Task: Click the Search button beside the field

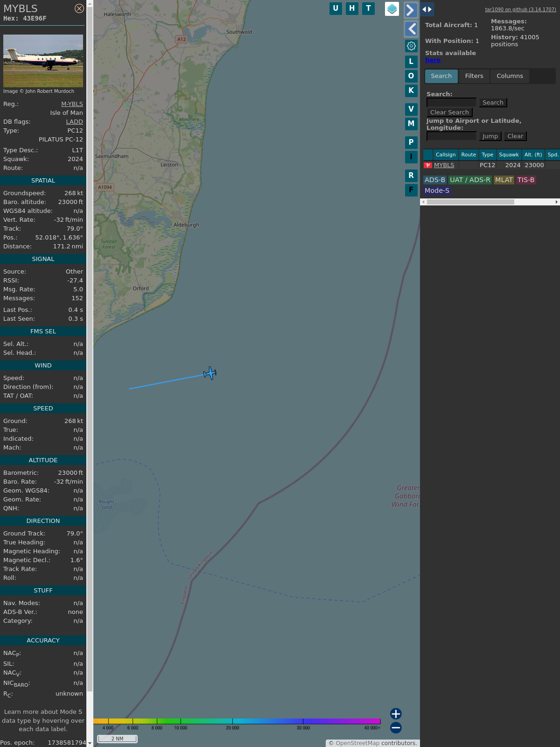Action: [493, 103]
